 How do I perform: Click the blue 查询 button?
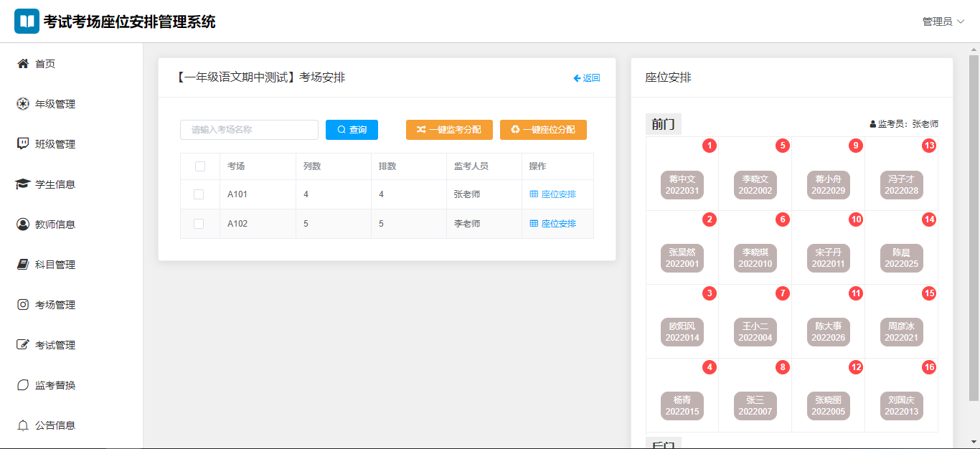pos(352,130)
